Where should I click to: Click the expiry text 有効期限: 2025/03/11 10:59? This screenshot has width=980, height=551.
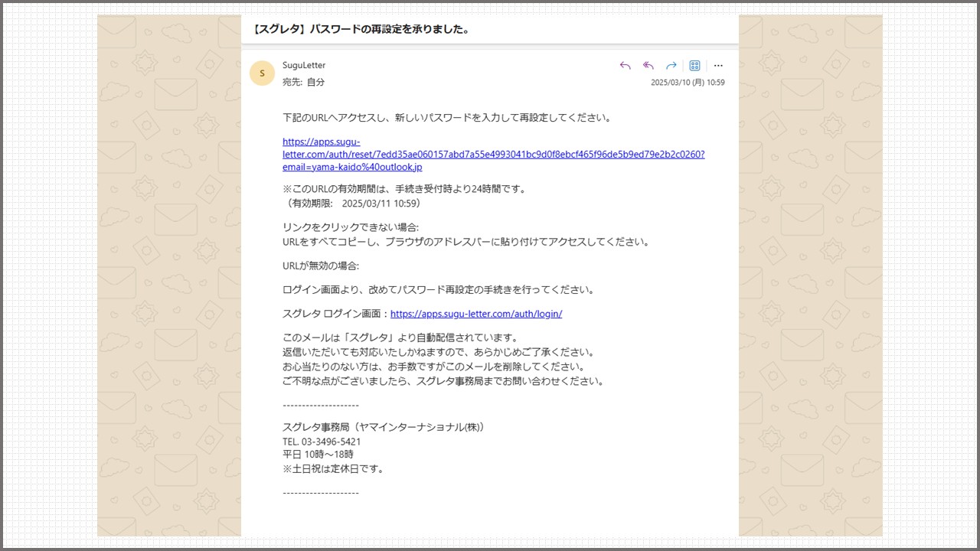point(352,204)
